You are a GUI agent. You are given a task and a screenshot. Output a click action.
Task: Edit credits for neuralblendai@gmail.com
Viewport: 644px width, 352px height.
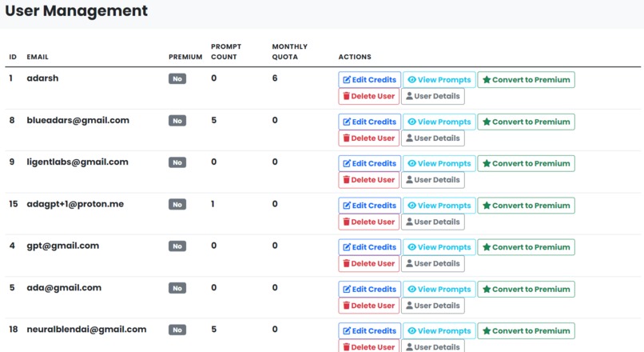click(x=370, y=330)
